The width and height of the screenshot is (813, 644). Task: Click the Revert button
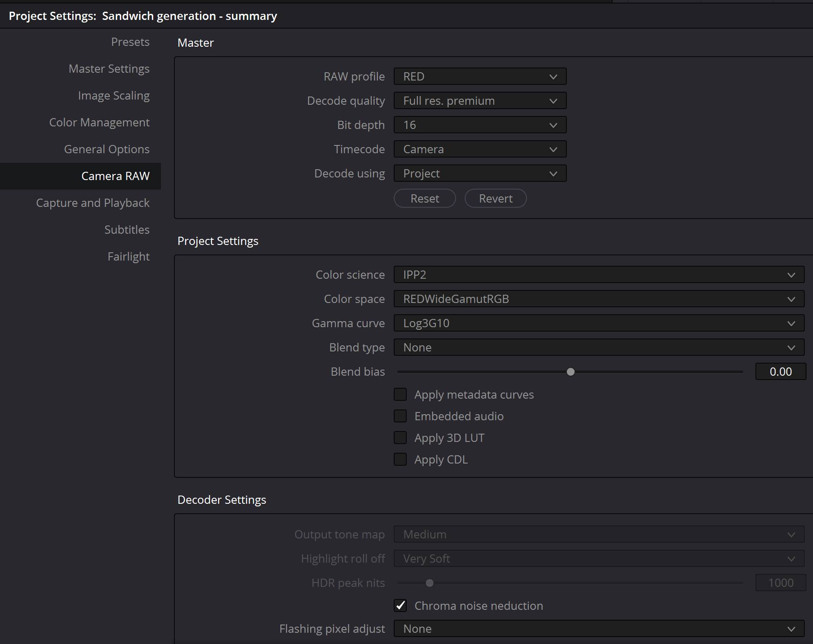(495, 199)
